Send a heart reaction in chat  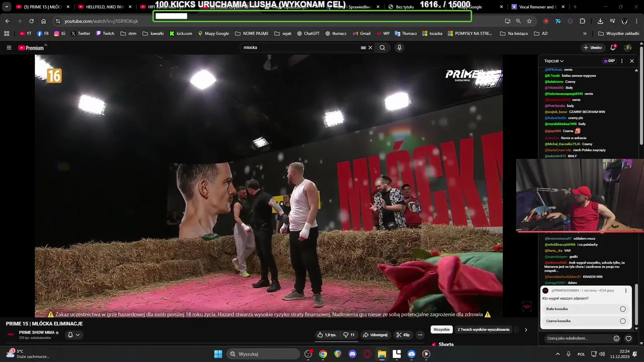pyautogui.click(x=628, y=338)
